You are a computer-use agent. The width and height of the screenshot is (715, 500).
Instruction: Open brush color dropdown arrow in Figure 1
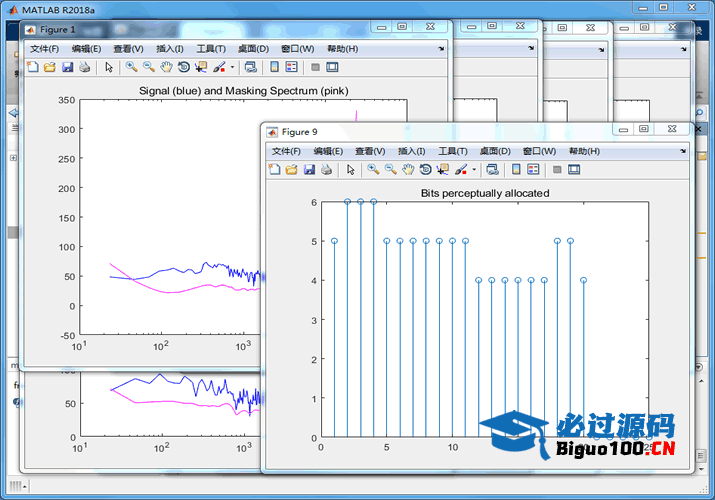(x=233, y=67)
